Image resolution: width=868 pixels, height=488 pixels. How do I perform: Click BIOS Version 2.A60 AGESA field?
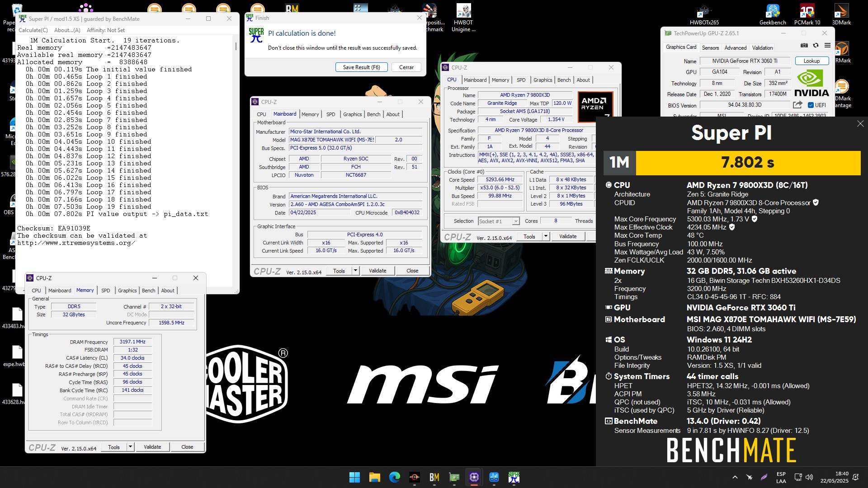pyautogui.click(x=355, y=204)
